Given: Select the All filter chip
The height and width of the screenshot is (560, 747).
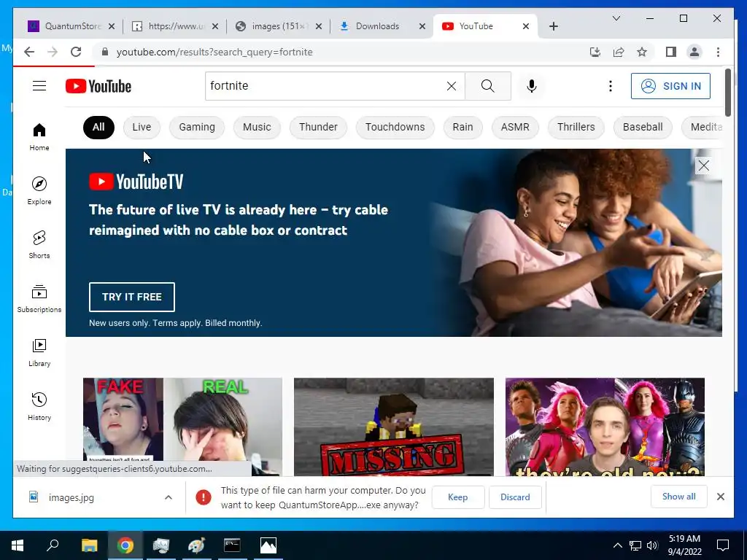Looking at the screenshot, I should pyautogui.click(x=98, y=127).
